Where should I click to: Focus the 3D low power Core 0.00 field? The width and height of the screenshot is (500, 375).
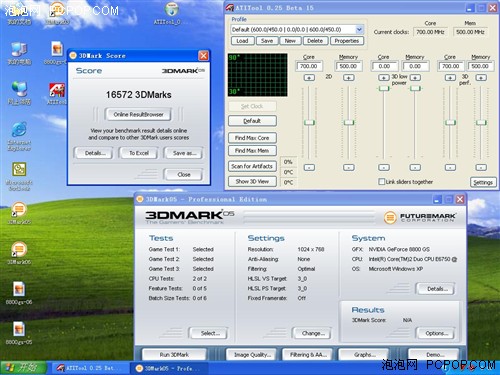(384, 66)
